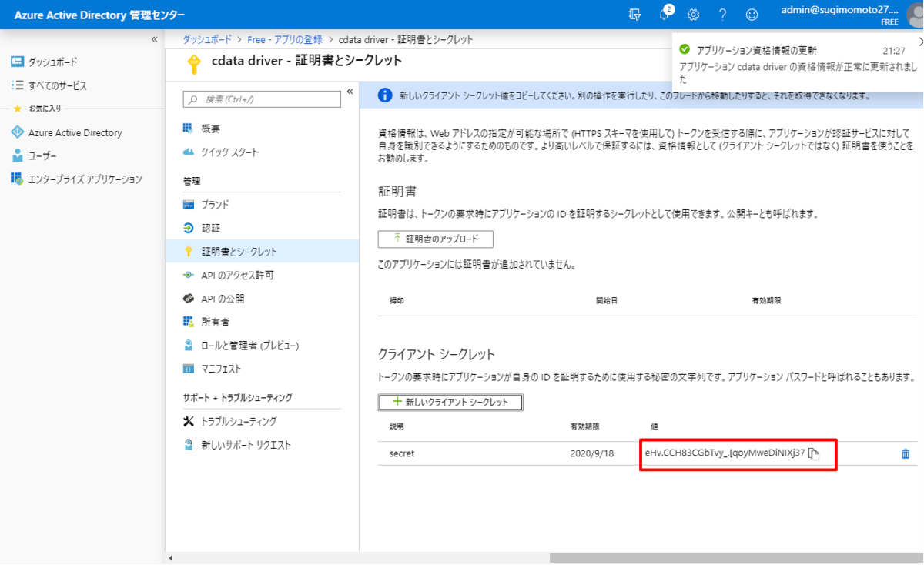Open the admin@sugimomoto27 account menu
This screenshot has width=924, height=565.
pos(839,15)
